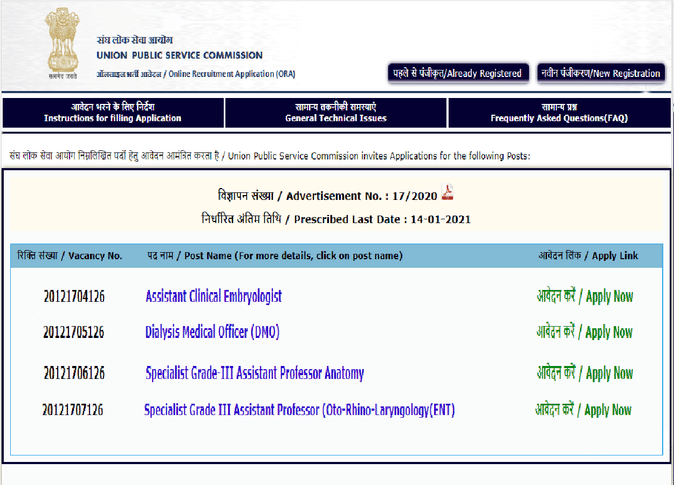Open the New Registration button
This screenshot has height=485, width=674.
click(x=600, y=73)
